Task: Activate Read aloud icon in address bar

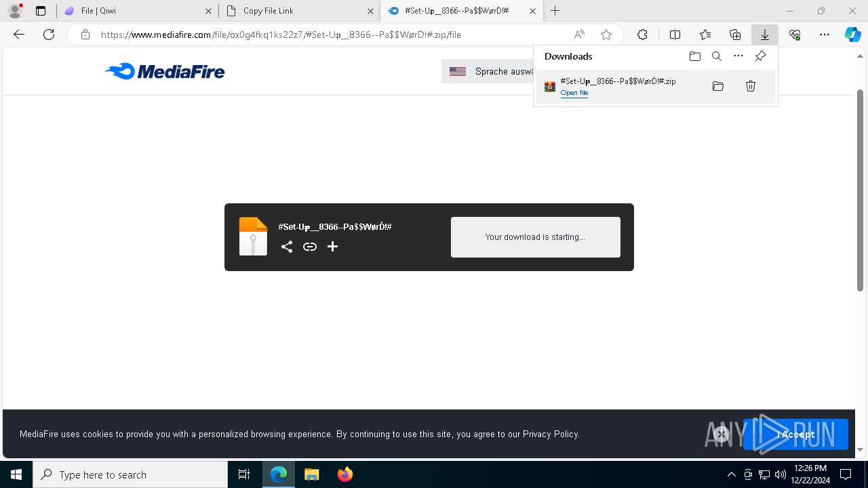Action: (579, 35)
